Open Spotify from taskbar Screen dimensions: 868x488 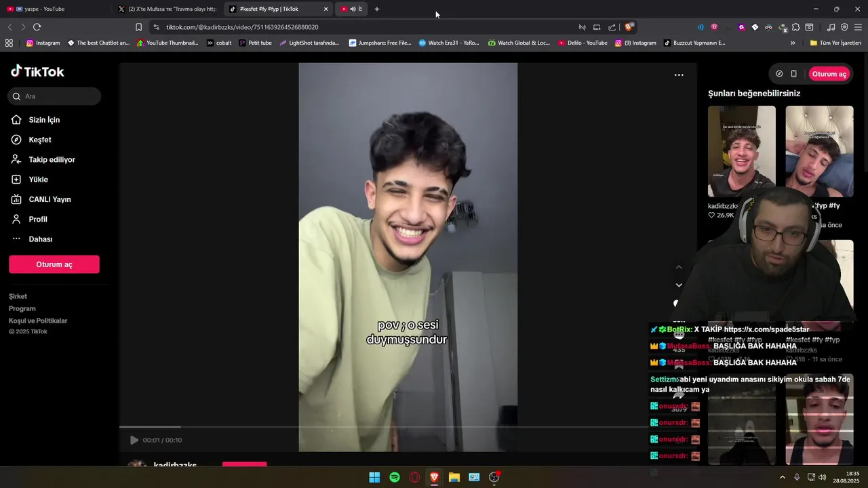(x=395, y=477)
